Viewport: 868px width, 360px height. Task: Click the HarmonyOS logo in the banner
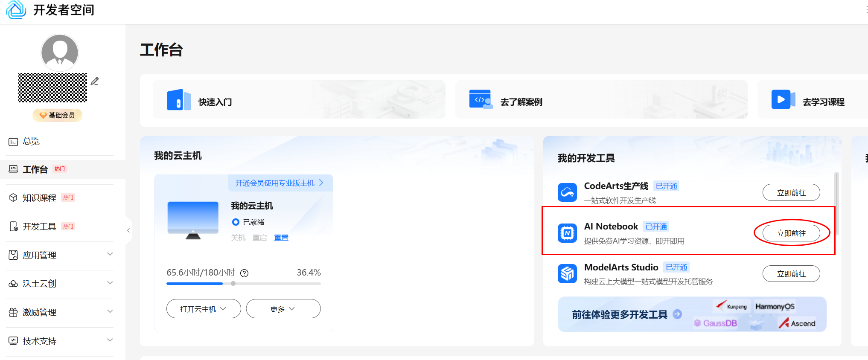coord(775,306)
